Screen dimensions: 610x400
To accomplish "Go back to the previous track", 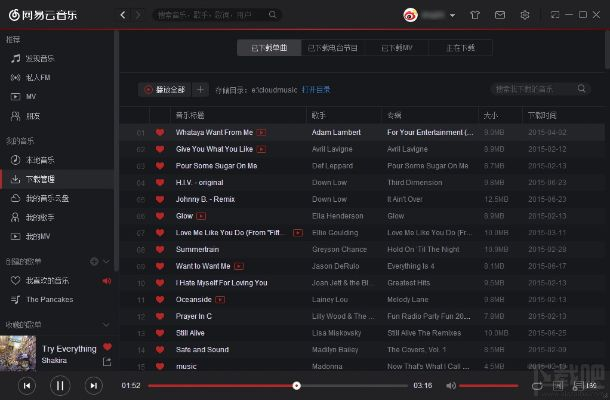I will tap(27, 385).
